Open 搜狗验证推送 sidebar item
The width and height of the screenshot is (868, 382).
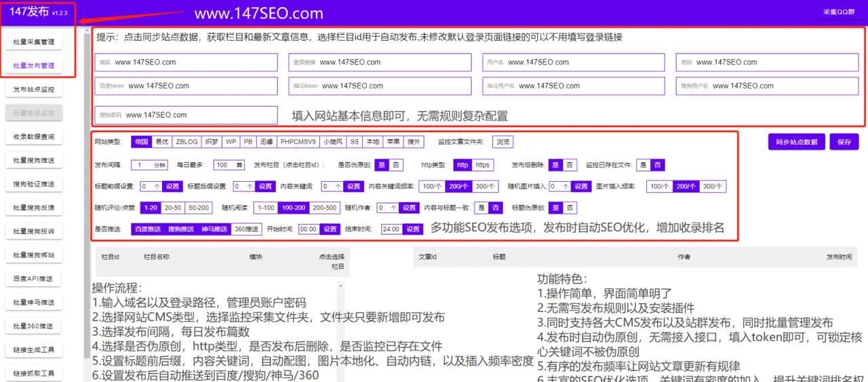pos(34,184)
